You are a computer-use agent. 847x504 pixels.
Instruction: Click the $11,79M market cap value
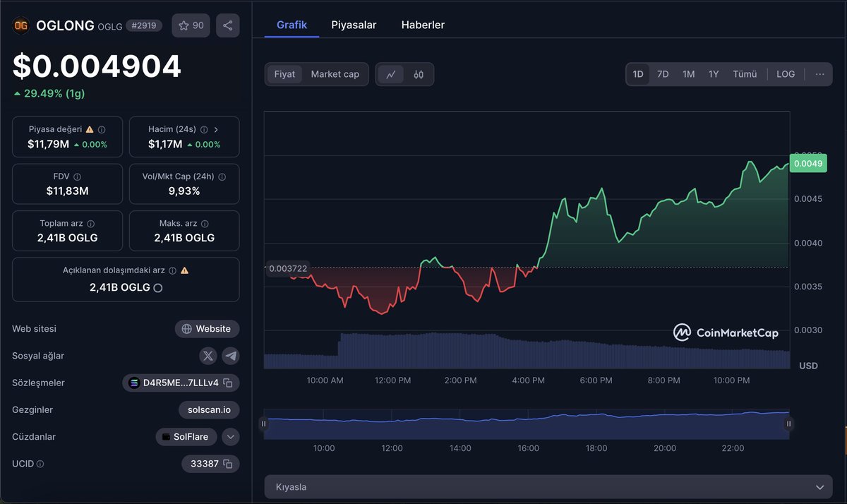coord(48,144)
